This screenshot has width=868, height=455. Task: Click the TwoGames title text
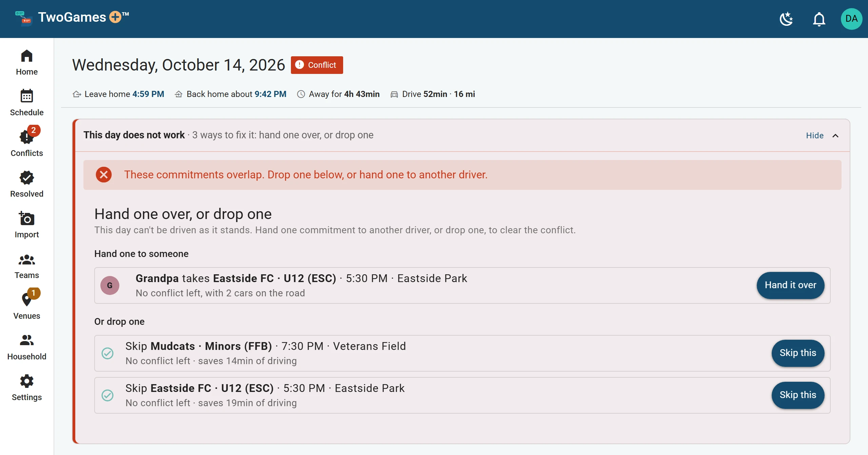click(72, 17)
